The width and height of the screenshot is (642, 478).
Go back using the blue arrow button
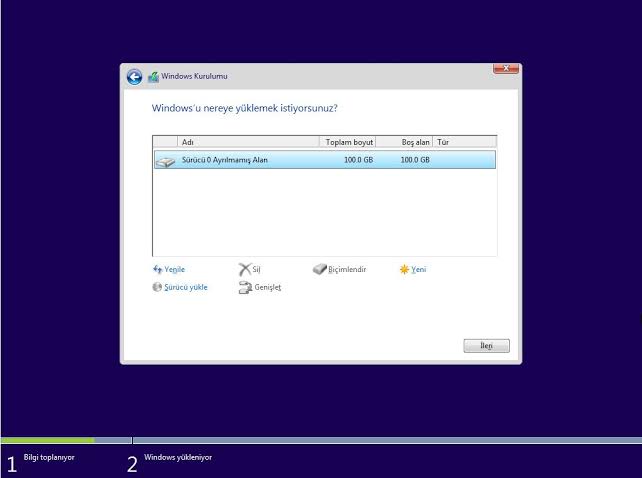(x=134, y=77)
